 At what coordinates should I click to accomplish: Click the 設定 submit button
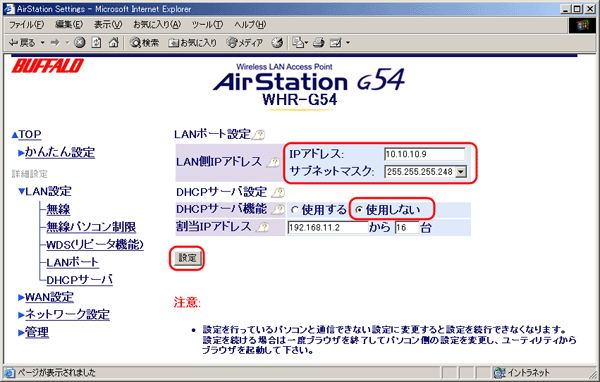(187, 258)
